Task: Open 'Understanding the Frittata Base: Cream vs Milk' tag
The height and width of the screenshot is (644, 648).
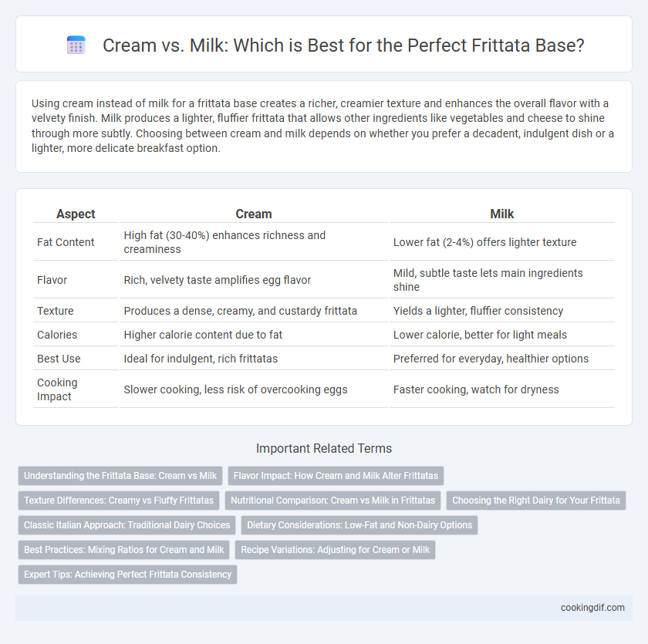Action: tap(120, 475)
